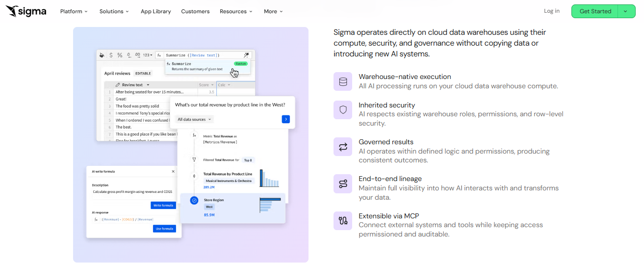Click the Extensible via MCP plug icon
This screenshot has height=263, width=644.
(x=343, y=221)
